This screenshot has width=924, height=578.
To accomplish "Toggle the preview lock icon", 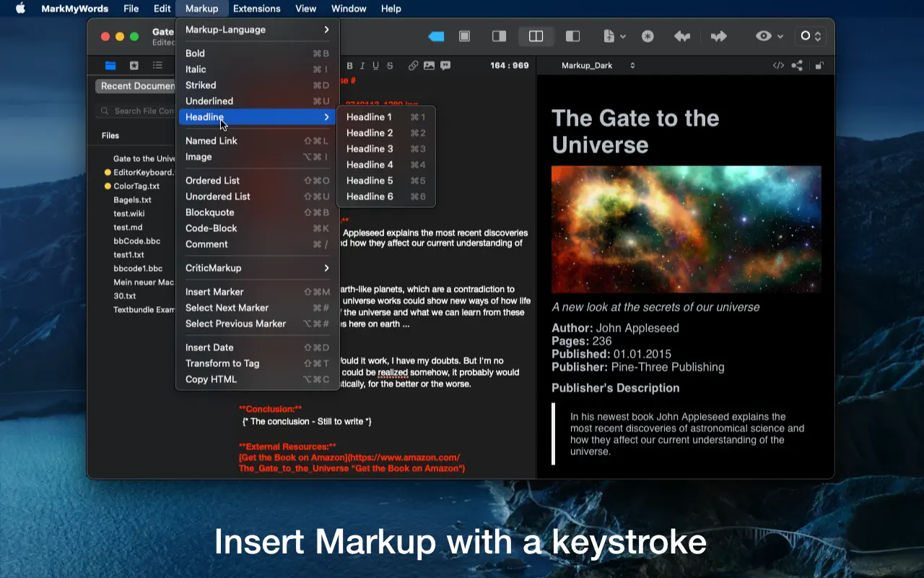I will (x=819, y=66).
